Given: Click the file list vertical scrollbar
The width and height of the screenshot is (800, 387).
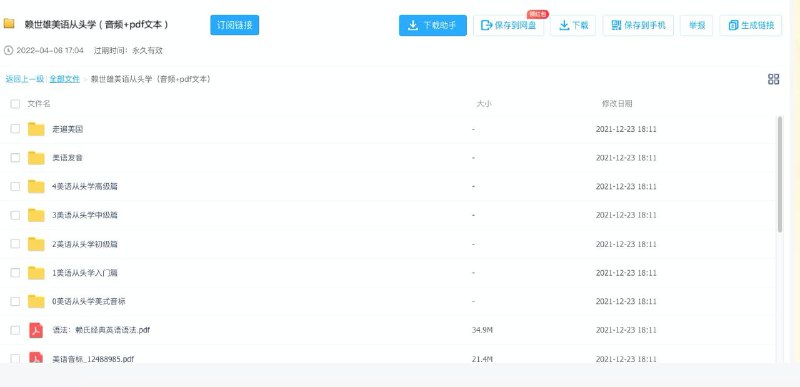Looking at the screenshot, I should (780, 174).
